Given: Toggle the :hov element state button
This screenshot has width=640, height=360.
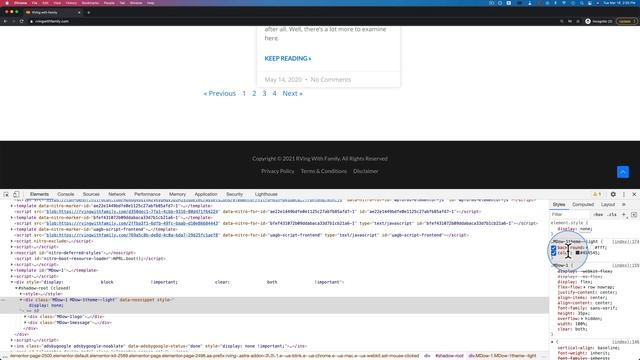Looking at the screenshot, I should click(598, 214).
